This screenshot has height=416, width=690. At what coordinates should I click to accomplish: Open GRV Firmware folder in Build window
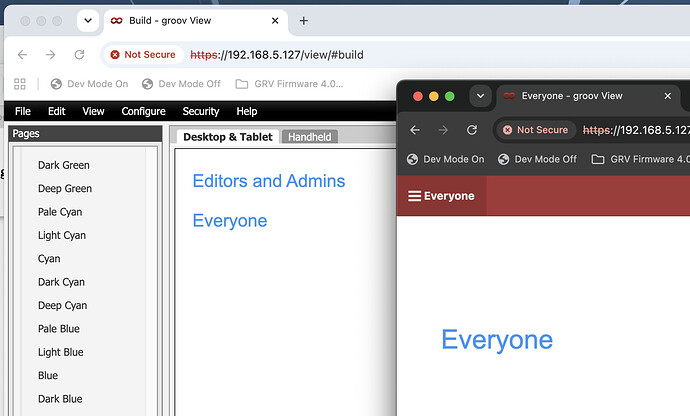tap(289, 84)
